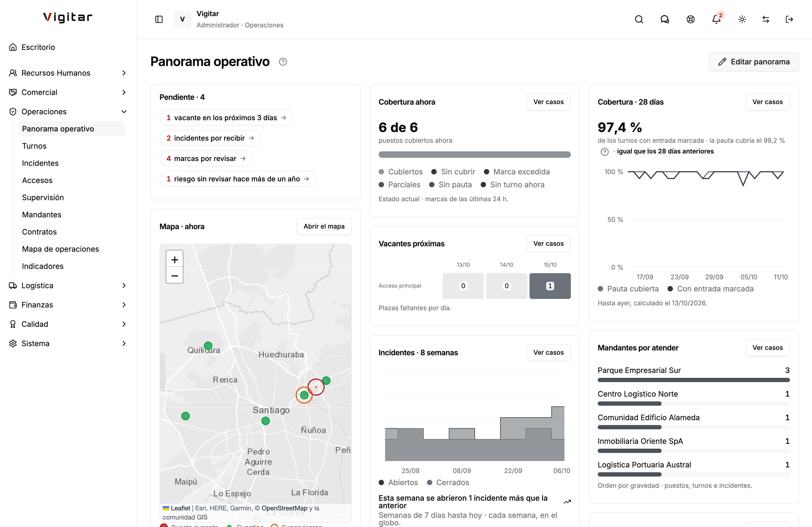
Task: Open Incidentes submenu item
Action: point(71,163)
